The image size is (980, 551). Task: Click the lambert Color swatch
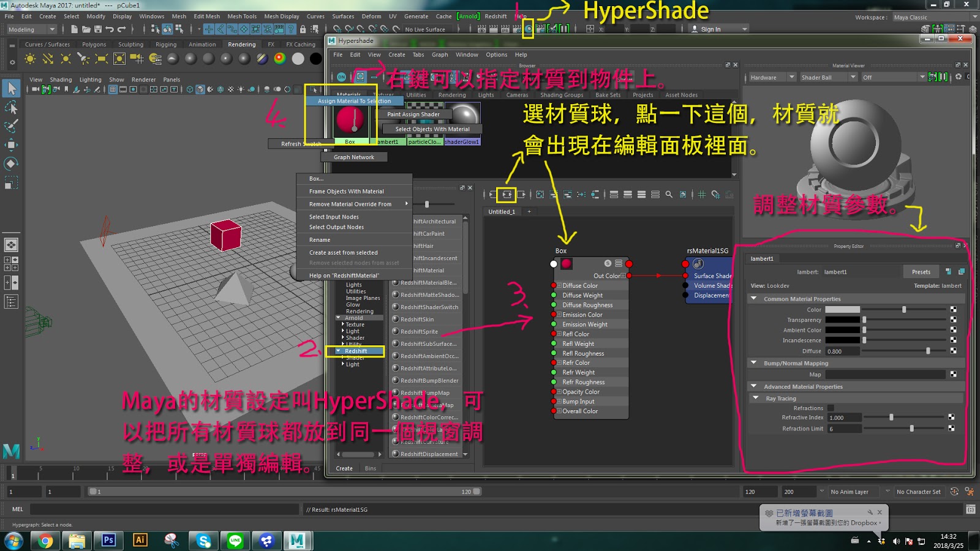(842, 310)
